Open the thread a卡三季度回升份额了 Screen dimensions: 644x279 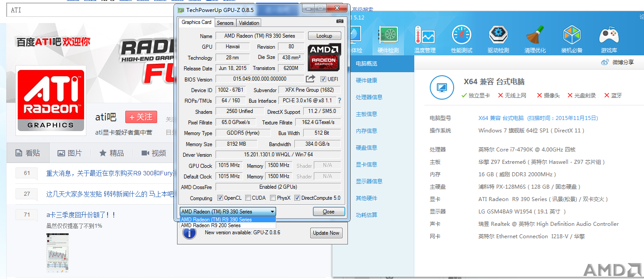(x=81, y=215)
